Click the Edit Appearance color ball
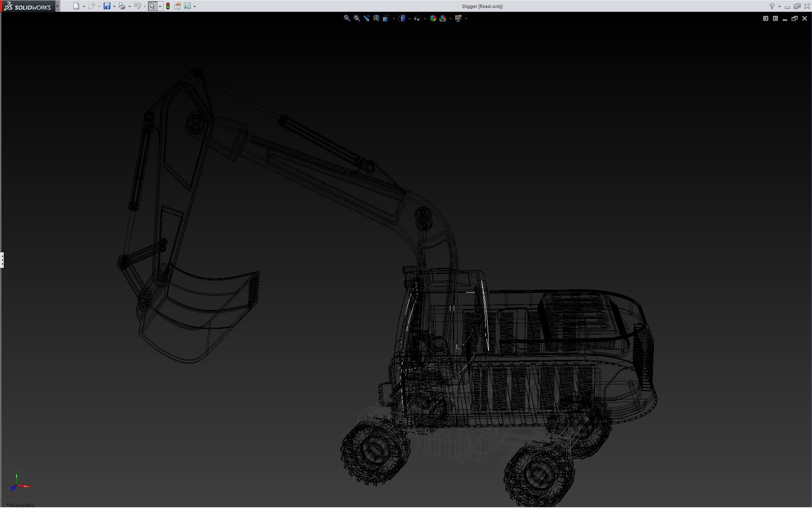The image size is (812, 508). click(433, 18)
